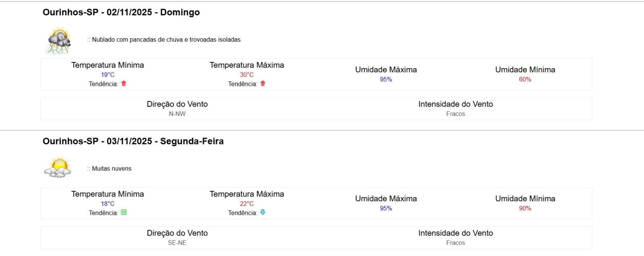
Task: Click the 22°C maximum temperature value
Action: [247, 204]
